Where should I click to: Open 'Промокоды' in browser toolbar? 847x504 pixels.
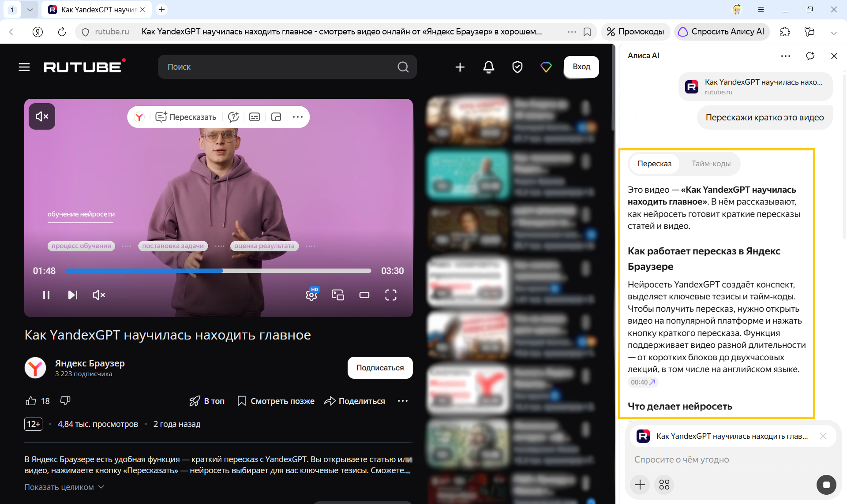pyautogui.click(x=635, y=32)
